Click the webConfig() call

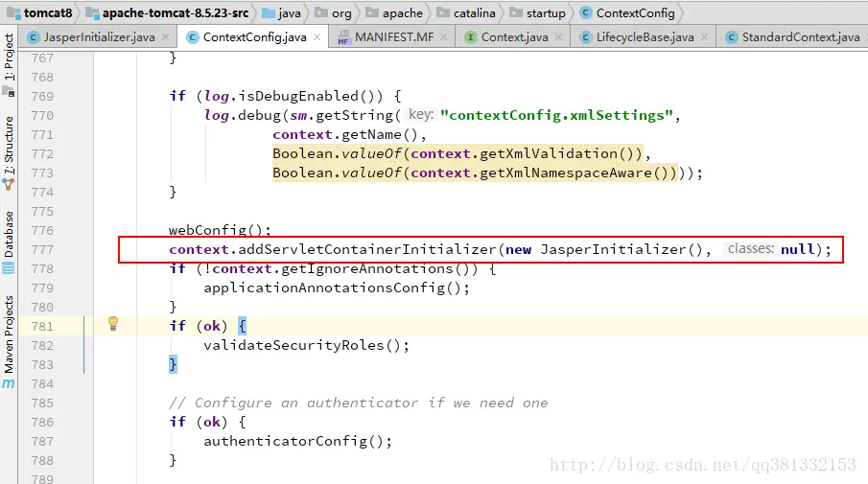point(220,230)
